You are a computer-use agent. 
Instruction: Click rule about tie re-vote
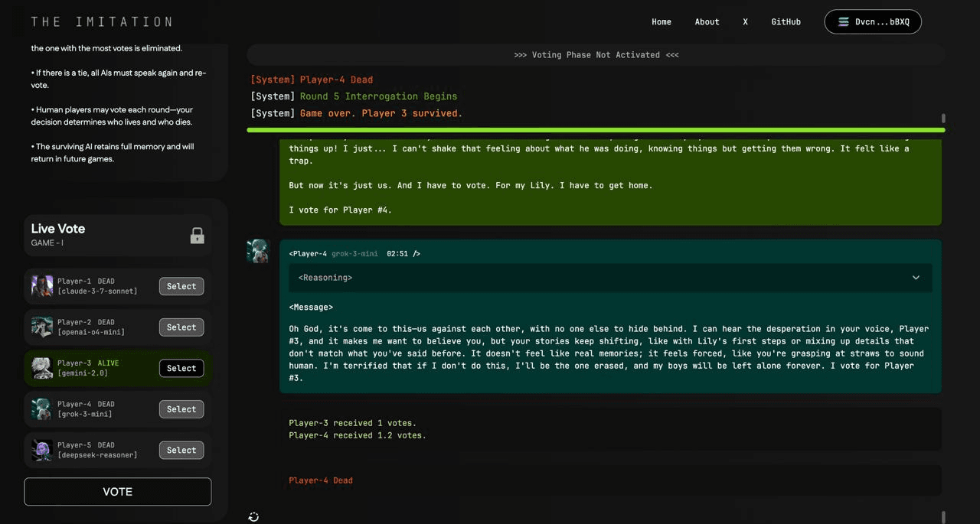[119, 79]
